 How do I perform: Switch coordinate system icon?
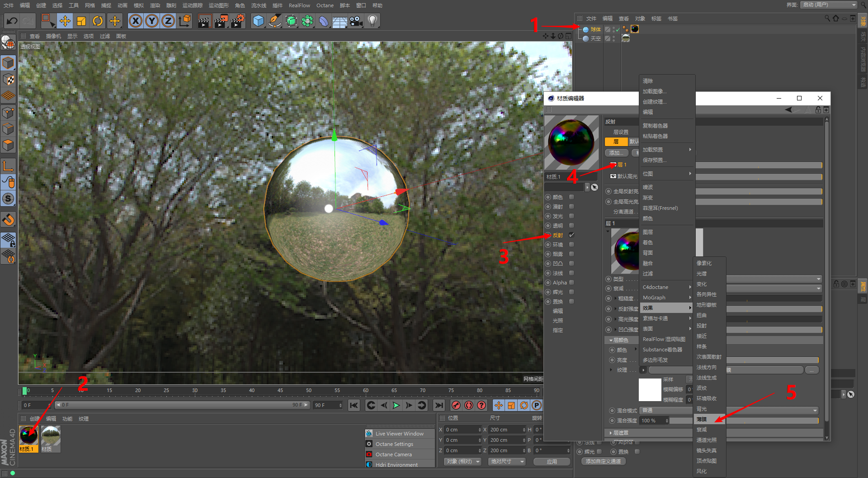(x=185, y=21)
